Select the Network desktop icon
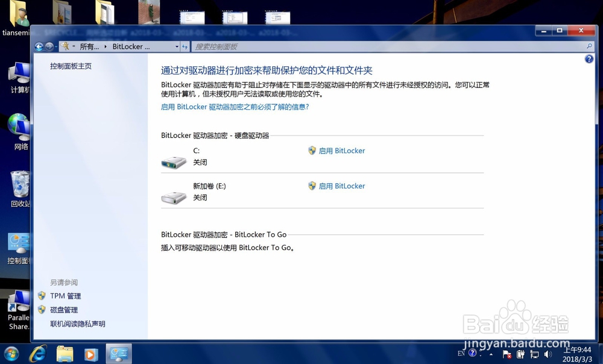Viewport: 603px width, 364px height. pos(19,132)
